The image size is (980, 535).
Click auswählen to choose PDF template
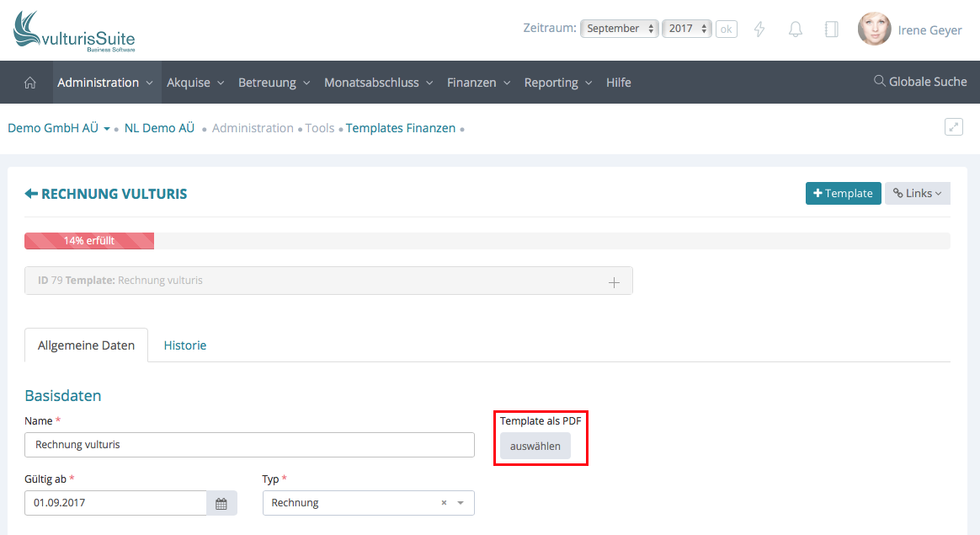pyautogui.click(x=535, y=447)
